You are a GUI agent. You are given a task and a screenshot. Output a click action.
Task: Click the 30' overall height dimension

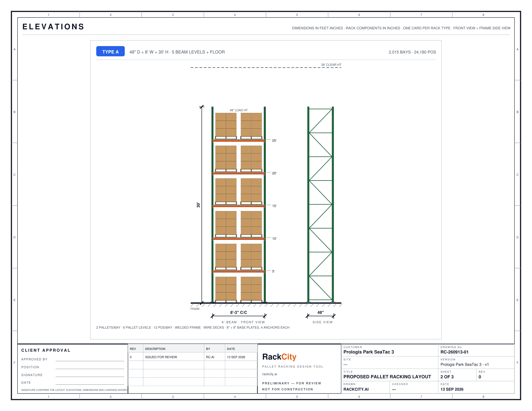tap(198, 205)
